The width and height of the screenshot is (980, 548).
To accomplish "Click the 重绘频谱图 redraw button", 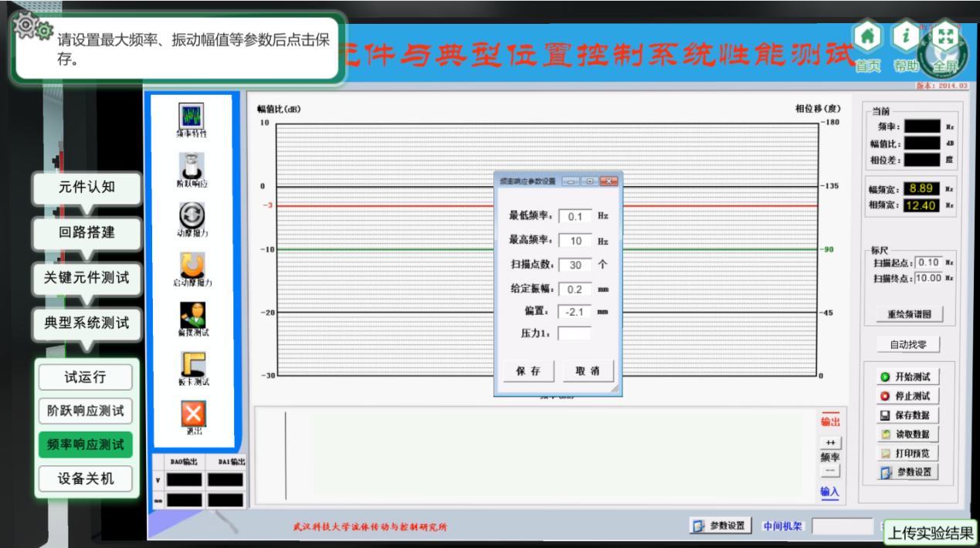I will tap(910, 315).
